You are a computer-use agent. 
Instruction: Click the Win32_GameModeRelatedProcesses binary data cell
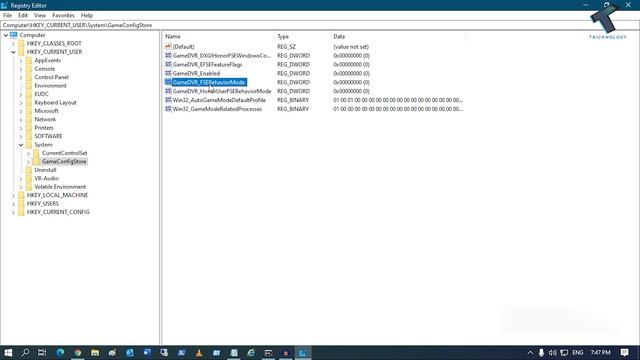[x=398, y=109]
